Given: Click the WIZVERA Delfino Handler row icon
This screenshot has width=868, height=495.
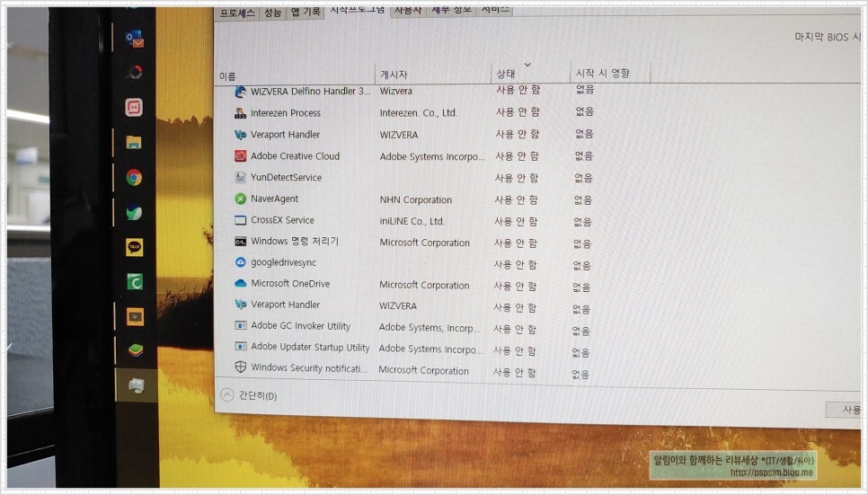Looking at the screenshot, I should click(x=240, y=92).
